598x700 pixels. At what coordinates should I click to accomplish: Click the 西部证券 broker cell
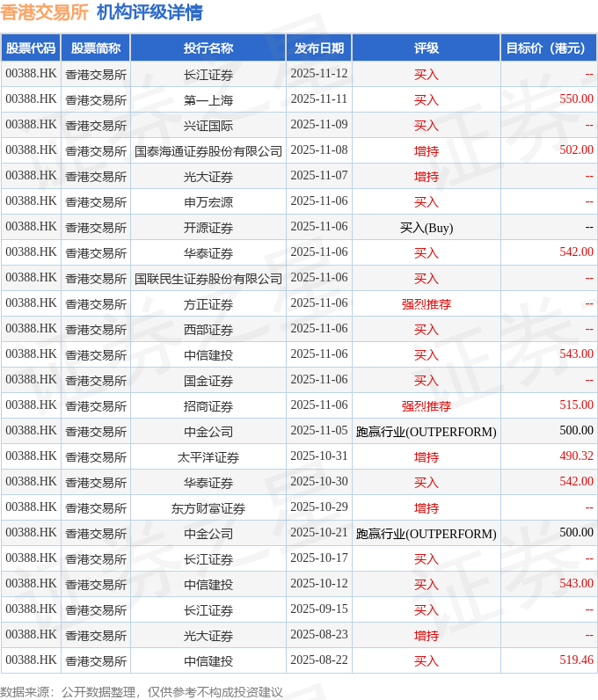click(208, 330)
